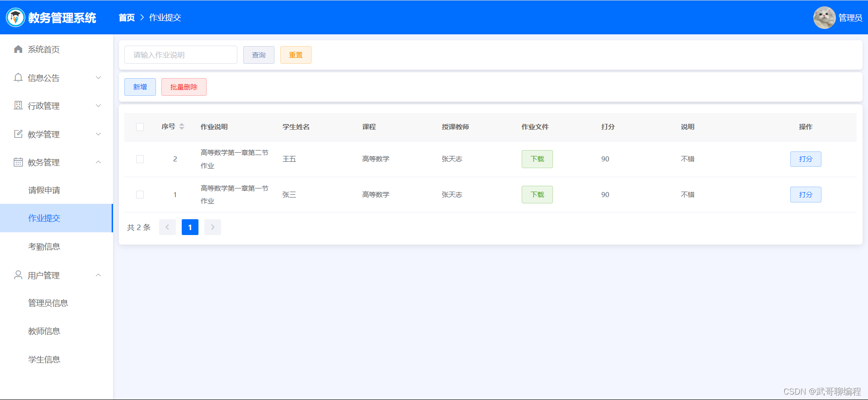The height and width of the screenshot is (400, 868).
Task: Download homework file for 张三
Action: 537,195
